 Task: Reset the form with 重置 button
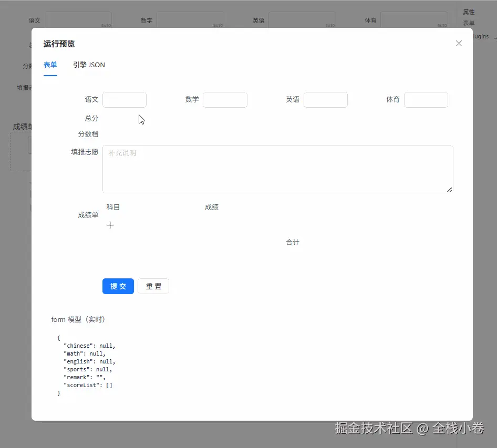(x=153, y=286)
